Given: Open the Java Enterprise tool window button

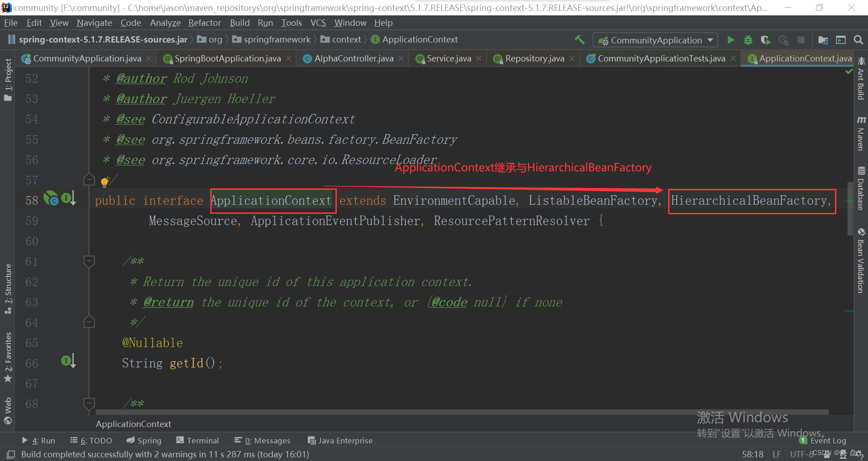Looking at the screenshot, I should 340,441.
